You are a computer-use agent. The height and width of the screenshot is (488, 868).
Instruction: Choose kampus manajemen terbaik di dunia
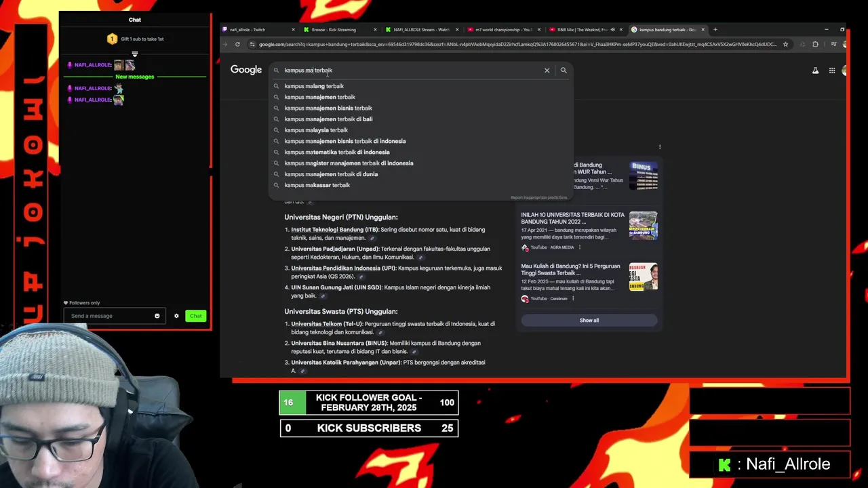422,174
